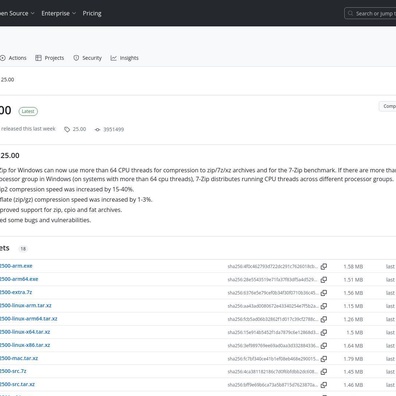Copy sha256 hash for 2500-arm64.exe
Viewport: 396px width, 396px height.
point(324,280)
